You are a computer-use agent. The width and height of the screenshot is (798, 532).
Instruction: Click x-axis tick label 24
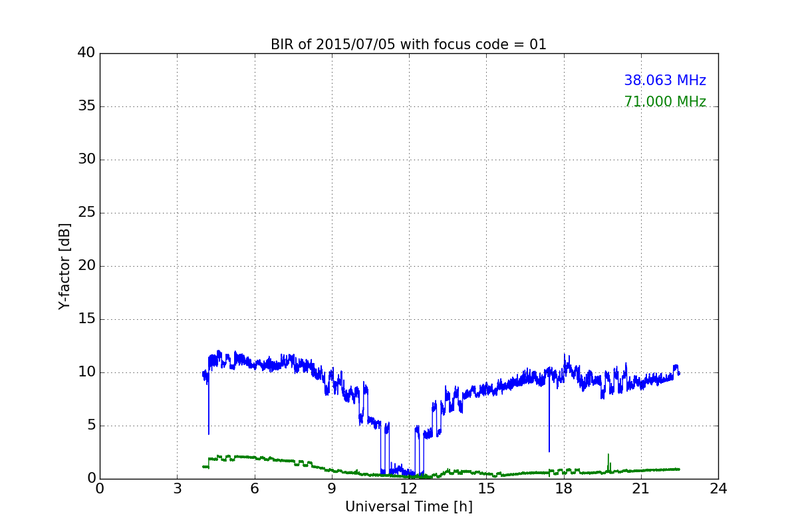[x=718, y=489]
